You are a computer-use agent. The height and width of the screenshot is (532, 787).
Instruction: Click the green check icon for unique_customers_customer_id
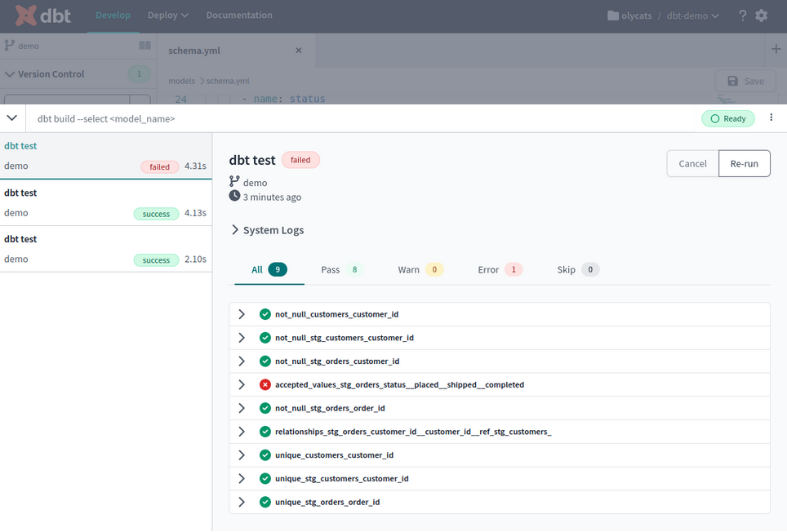(265, 455)
